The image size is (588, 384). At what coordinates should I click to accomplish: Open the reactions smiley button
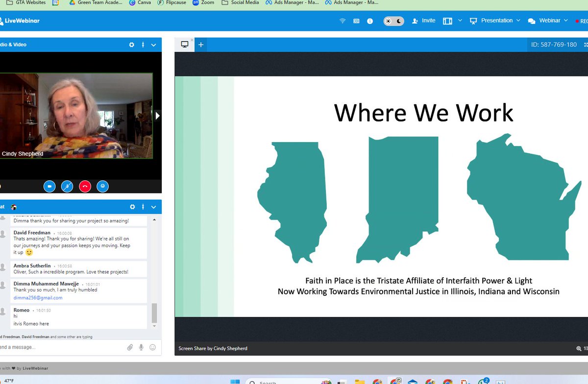(102, 186)
